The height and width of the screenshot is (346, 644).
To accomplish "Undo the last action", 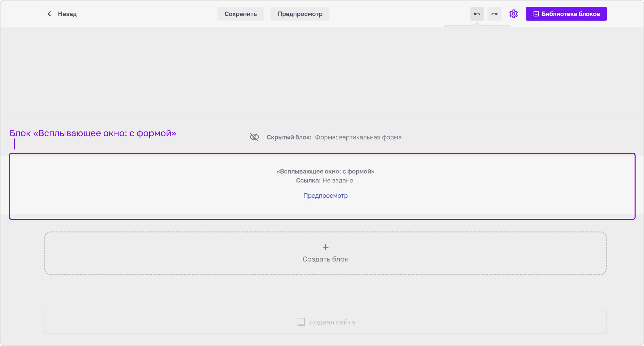I will [x=477, y=14].
